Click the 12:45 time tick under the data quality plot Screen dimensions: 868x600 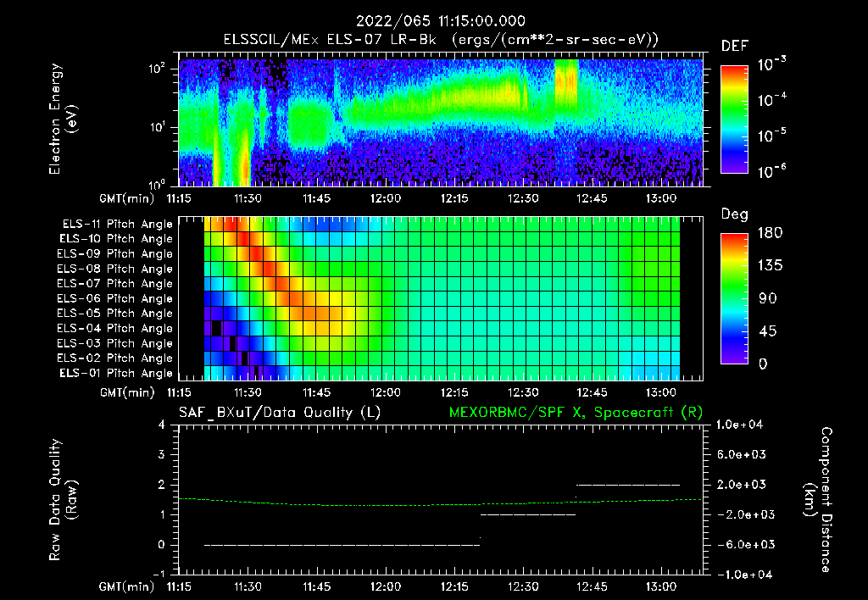592,586
